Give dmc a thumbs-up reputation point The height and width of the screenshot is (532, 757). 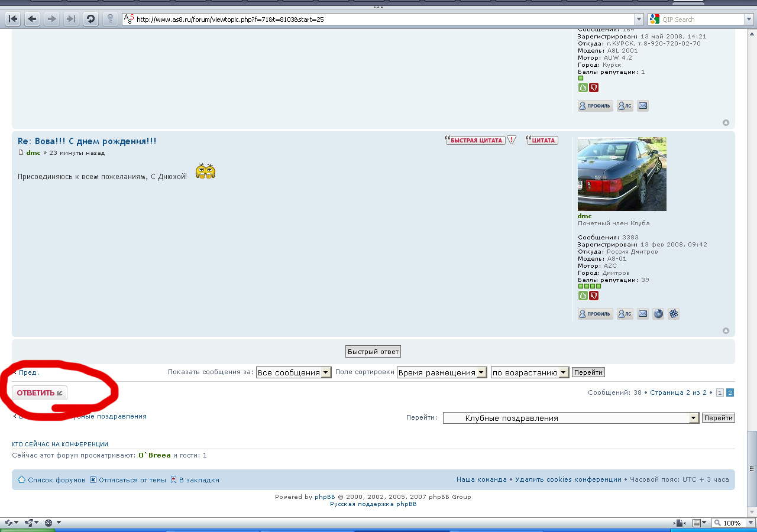(x=583, y=296)
